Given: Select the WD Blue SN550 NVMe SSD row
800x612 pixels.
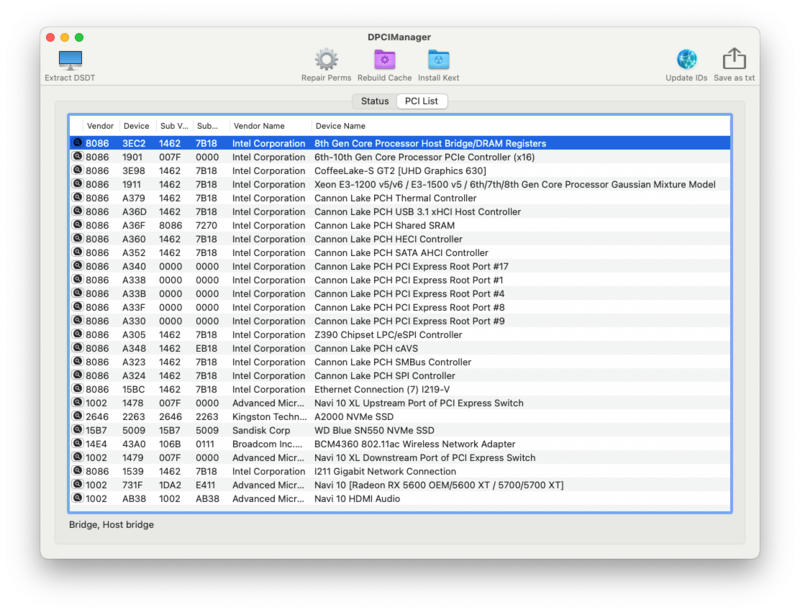Looking at the screenshot, I should pos(400,430).
